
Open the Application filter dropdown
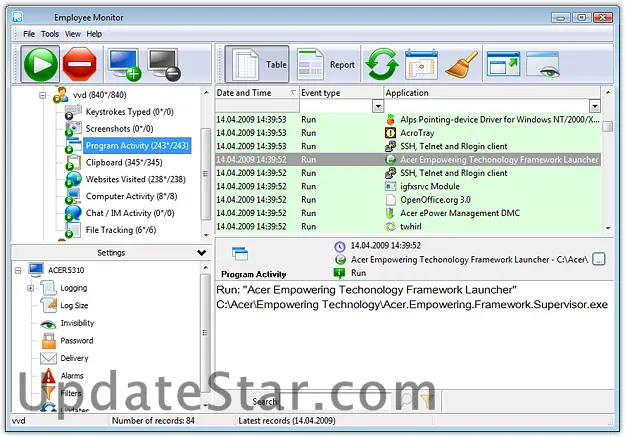coord(594,106)
